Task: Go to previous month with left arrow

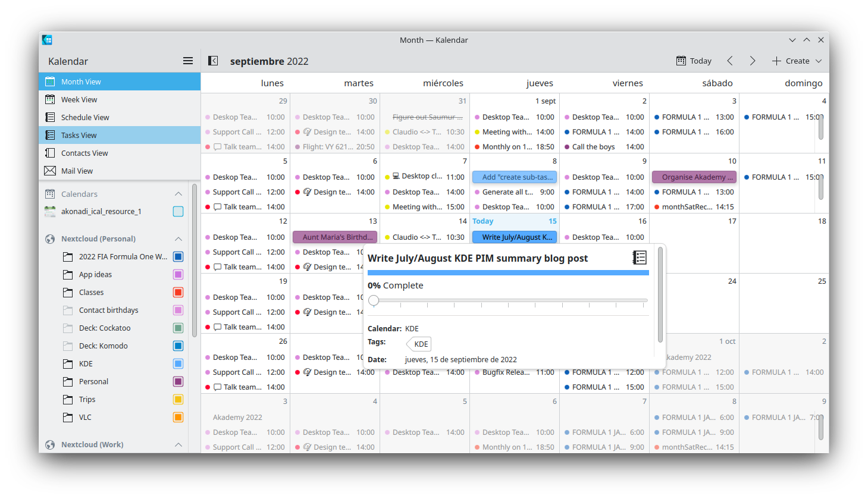Action: (x=730, y=61)
